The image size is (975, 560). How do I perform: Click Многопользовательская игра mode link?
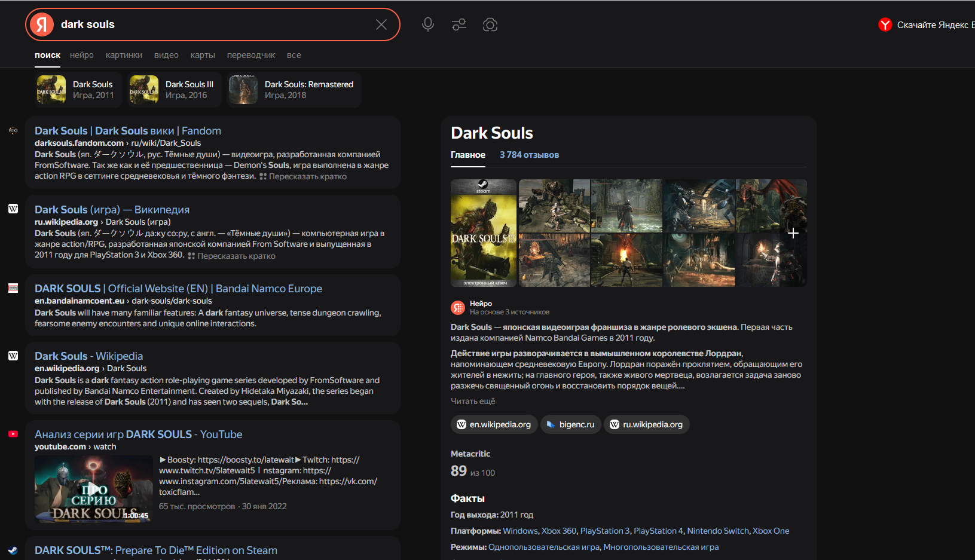pos(661,547)
